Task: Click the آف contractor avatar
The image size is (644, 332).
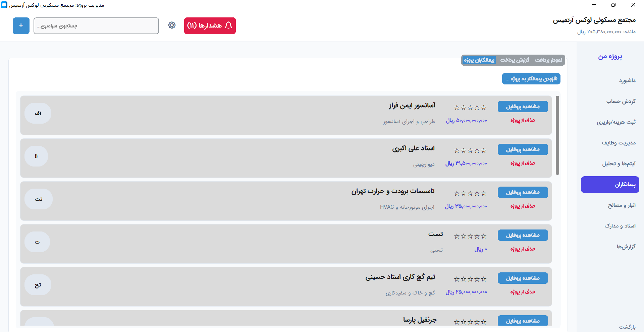Action: (38, 113)
